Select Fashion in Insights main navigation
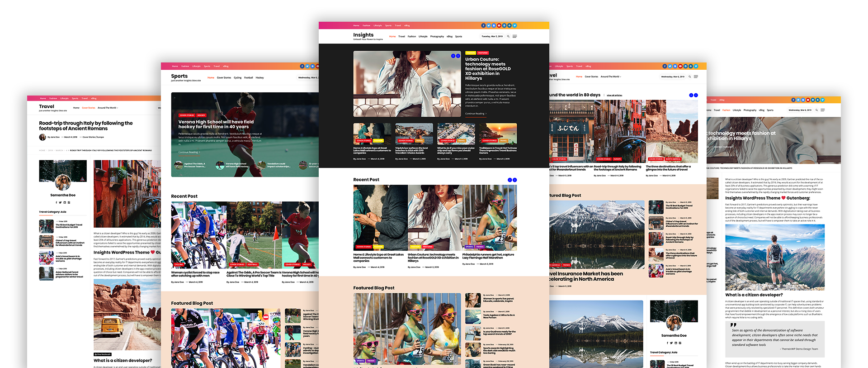The height and width of the screenshot is (368, 868). tap(412, 36)
